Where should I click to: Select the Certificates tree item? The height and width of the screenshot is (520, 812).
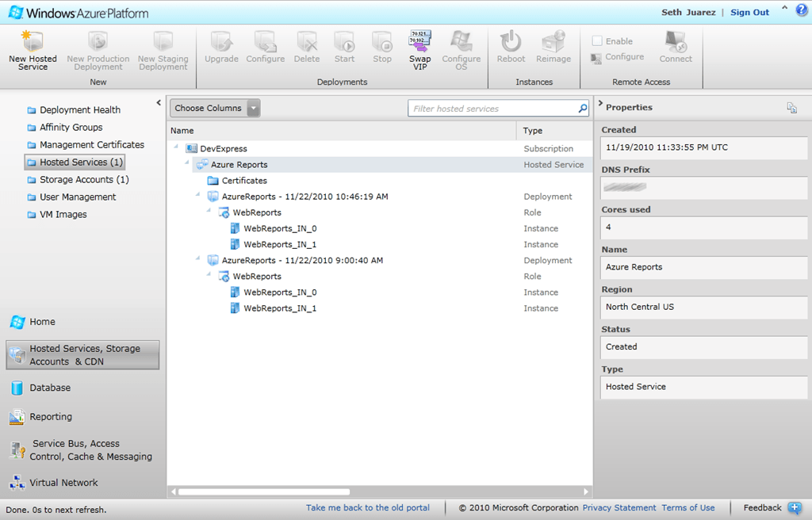[238, 181]
